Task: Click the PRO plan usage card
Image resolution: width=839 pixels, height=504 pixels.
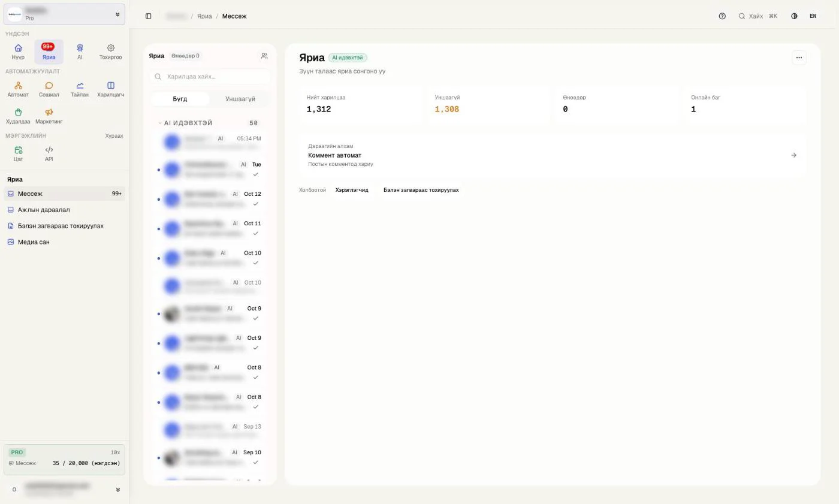Action: [64, 459]
